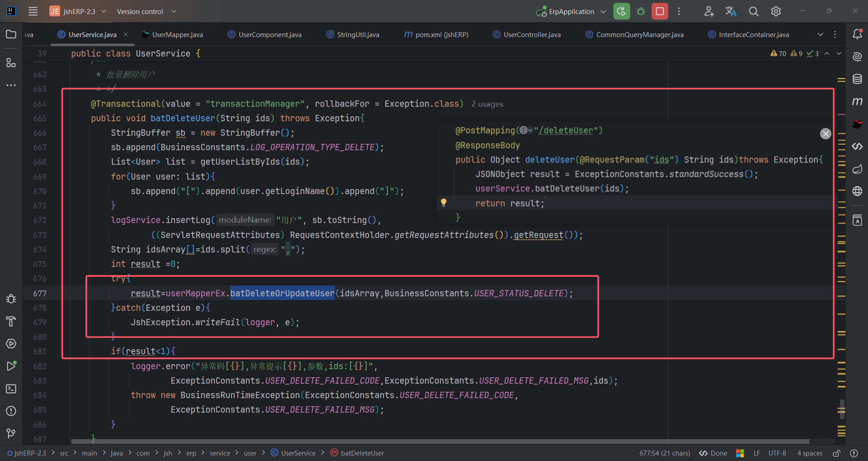This screenshot has width=868, height=461.
Task: Expand ErpApplication run configuration dropdown
Action: click(603, 12)
